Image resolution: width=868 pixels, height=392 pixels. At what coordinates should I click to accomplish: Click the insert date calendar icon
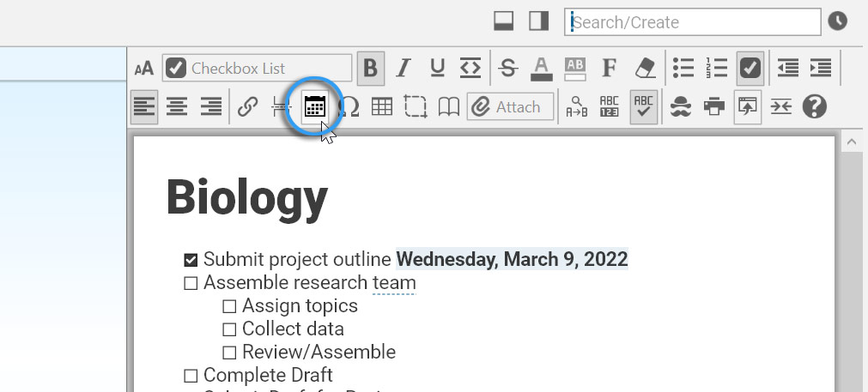(315, 107)
